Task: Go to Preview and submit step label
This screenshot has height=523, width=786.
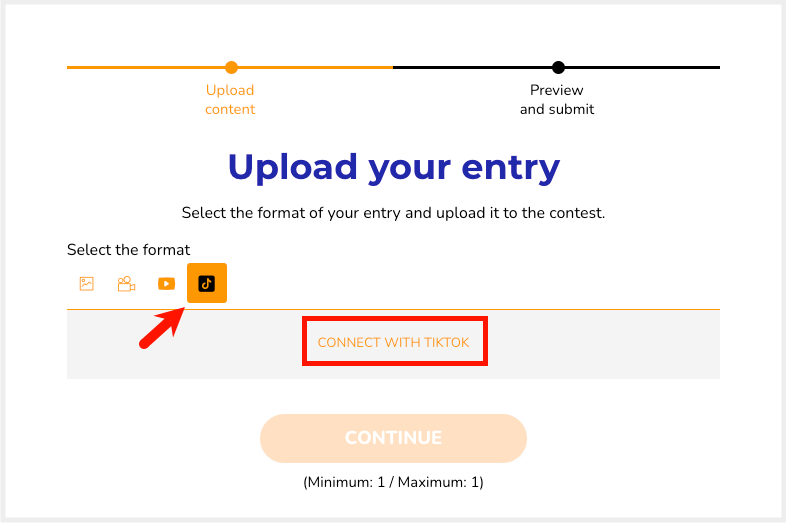Action: pyautogui.click(x=557, y=99)
